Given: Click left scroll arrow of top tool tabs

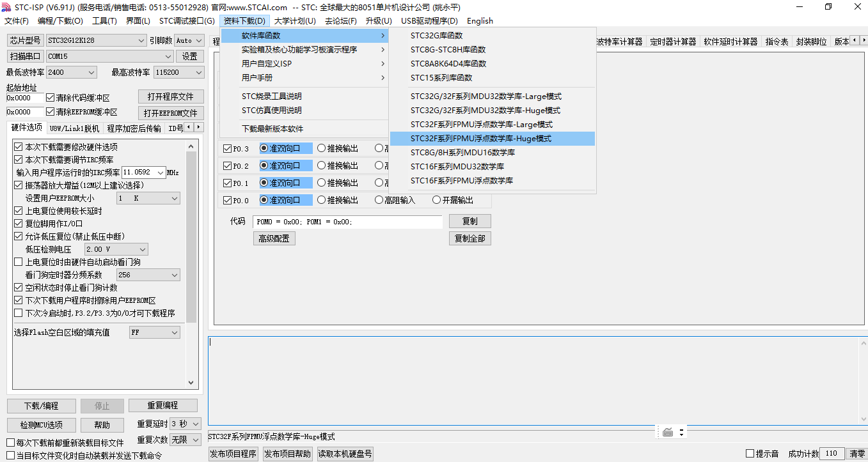Looking at the screenshot, I should 855,41.
